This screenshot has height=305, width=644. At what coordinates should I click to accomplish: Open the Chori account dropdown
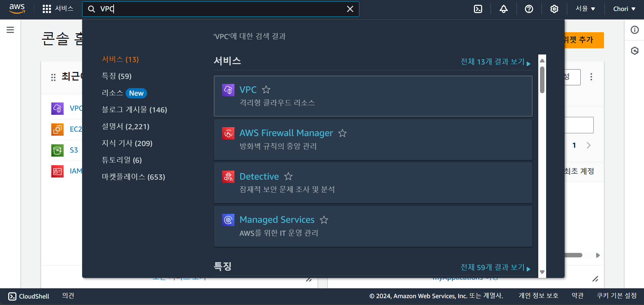point(624,9)
